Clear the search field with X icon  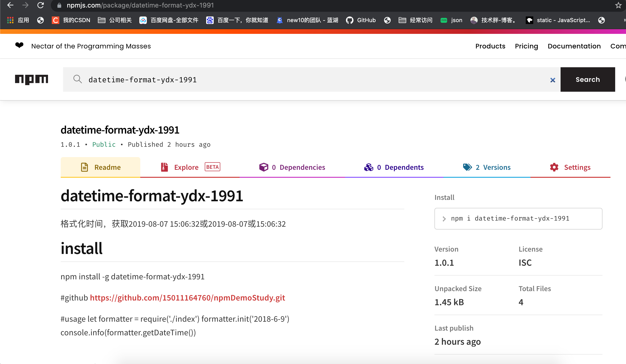(x=553, y=80)
